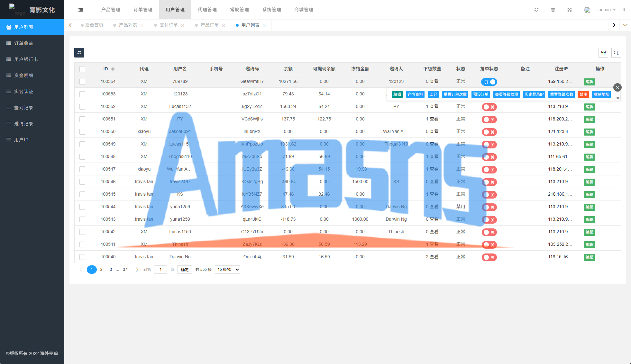Click the trash icon in the header

coord(553,10)
